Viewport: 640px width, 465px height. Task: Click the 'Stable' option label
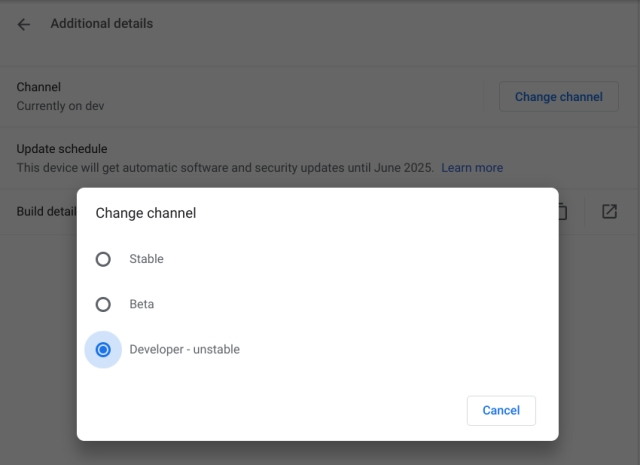point(147,259)
